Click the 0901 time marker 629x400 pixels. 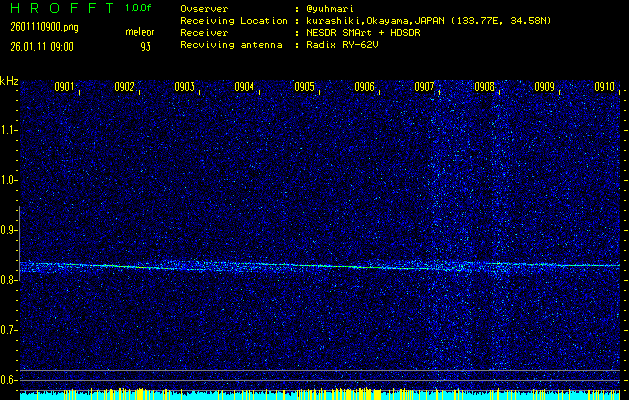64,87
